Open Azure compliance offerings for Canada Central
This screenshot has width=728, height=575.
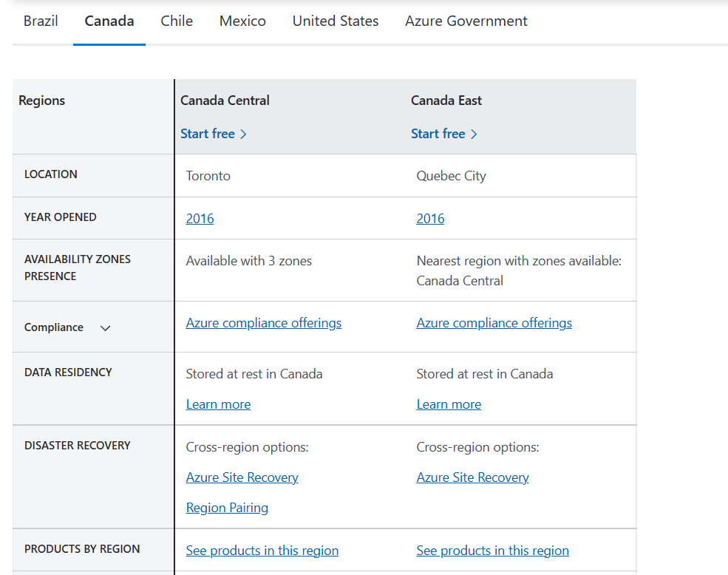click(263, 323)
